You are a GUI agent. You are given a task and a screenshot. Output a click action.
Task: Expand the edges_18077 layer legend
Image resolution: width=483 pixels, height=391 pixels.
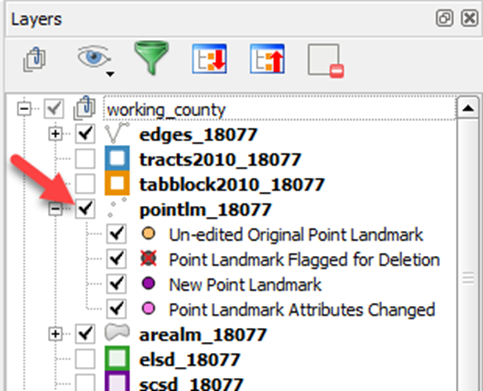coord(55,134)
